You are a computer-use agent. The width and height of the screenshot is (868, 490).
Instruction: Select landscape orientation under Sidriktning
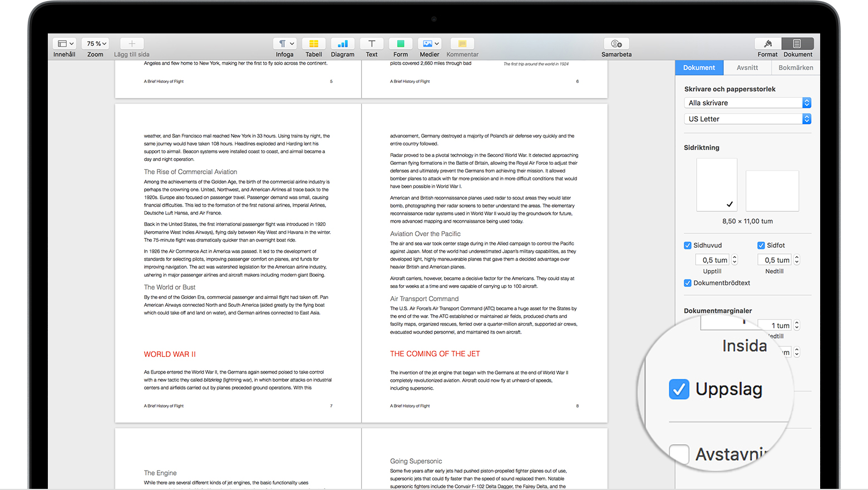772,190
